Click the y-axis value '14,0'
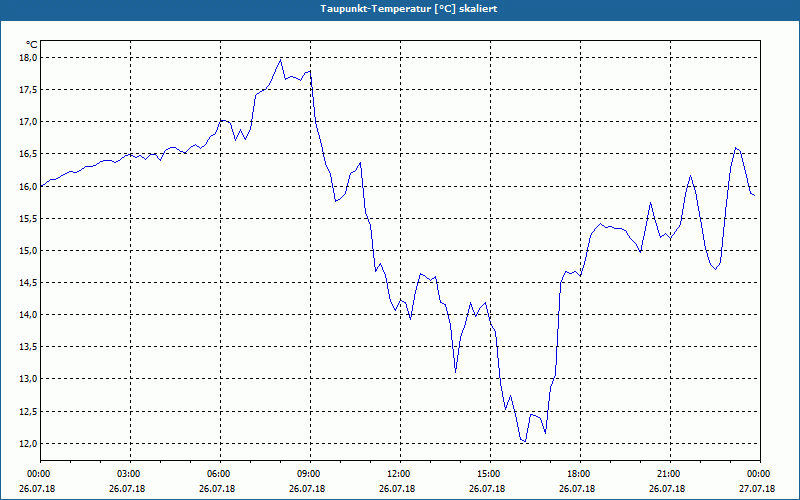Screen dimensions: 800x500 pyautogui.click(x=29, y=315)
